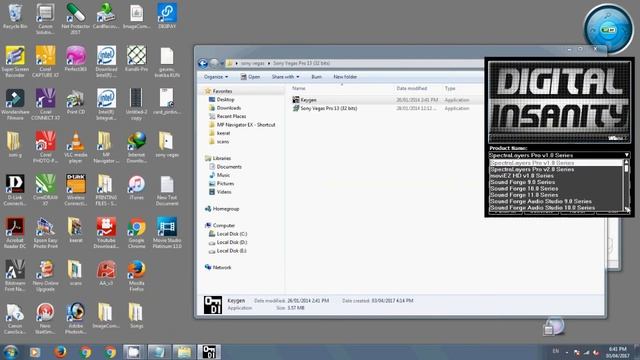640x360 pixels.
Task: Click the Keygen icon in the details pane
Action: (213, 304)
